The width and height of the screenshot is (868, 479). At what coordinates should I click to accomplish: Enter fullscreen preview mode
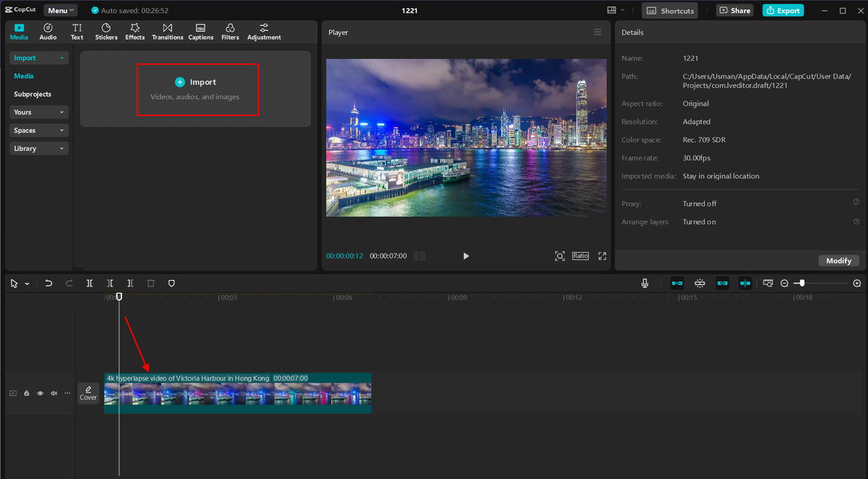(x=602, y=256)
